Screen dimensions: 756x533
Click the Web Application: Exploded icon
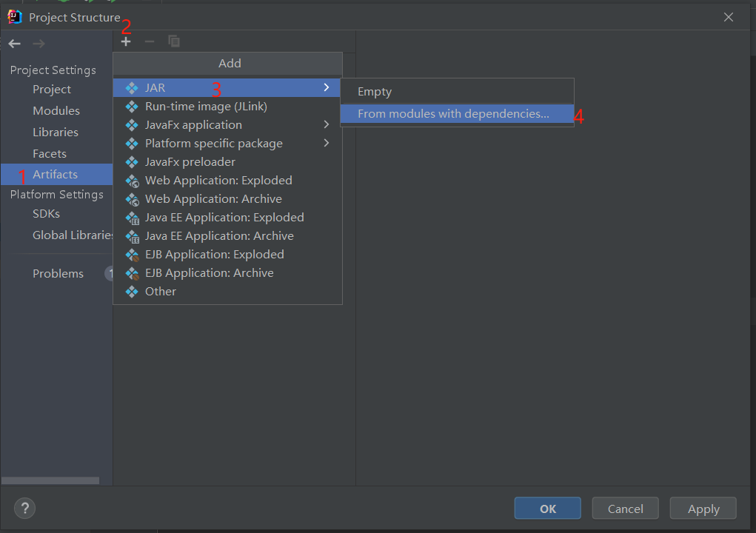point(132,181)
